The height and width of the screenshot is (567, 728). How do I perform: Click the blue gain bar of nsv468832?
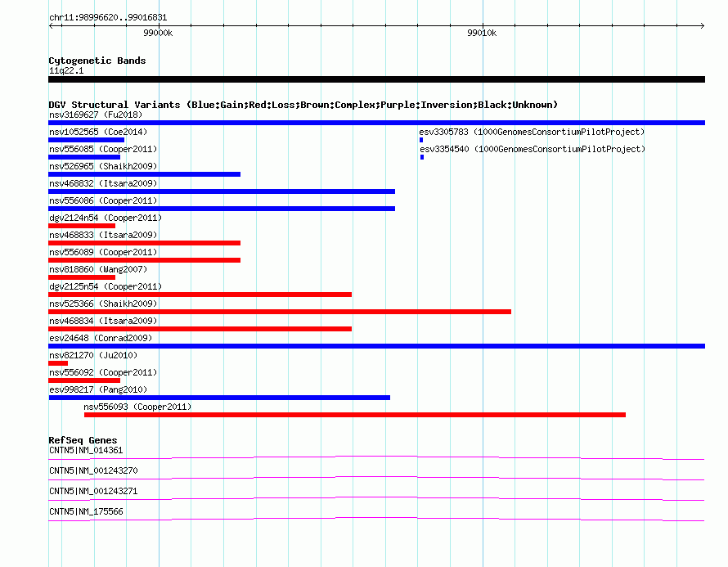pyautogui.click(x=222, y=191)
